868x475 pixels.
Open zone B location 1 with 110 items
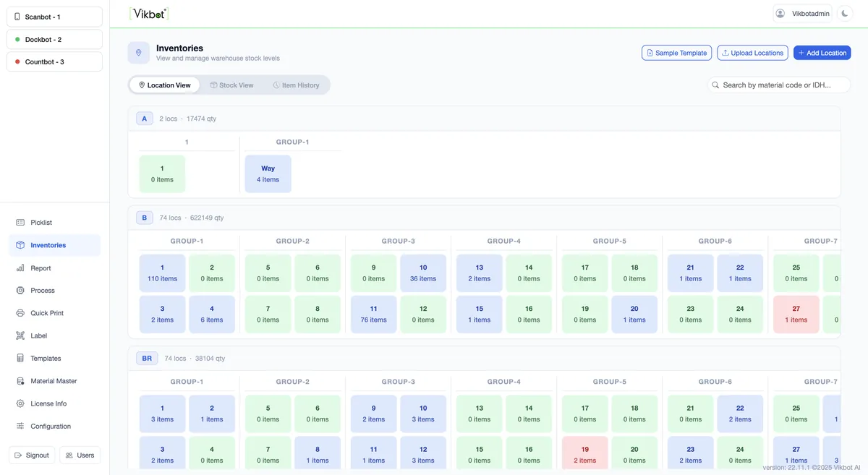(162, 273)
